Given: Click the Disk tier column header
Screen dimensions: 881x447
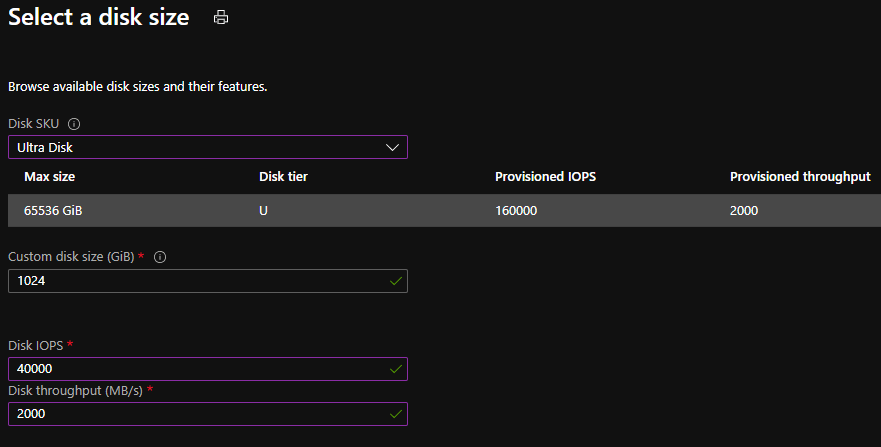Looking at the screenshot, I should click(x=282, y=177).
